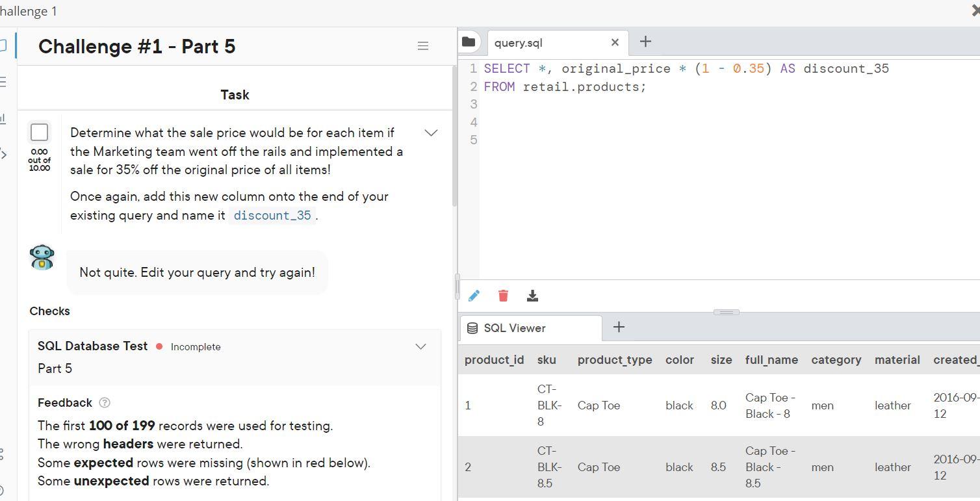
Task: Click the 'Not quite. Edit your query' message
Action: click(x=197, y=272)
